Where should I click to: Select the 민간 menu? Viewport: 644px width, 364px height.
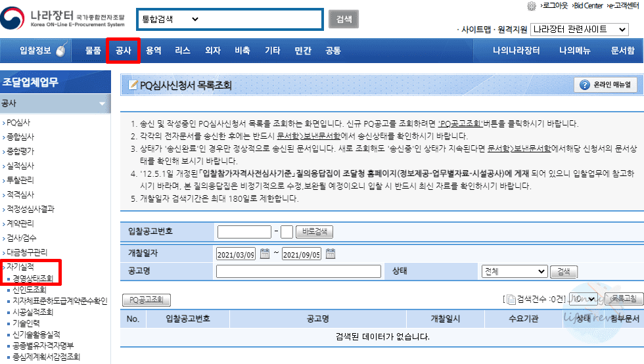303,50
